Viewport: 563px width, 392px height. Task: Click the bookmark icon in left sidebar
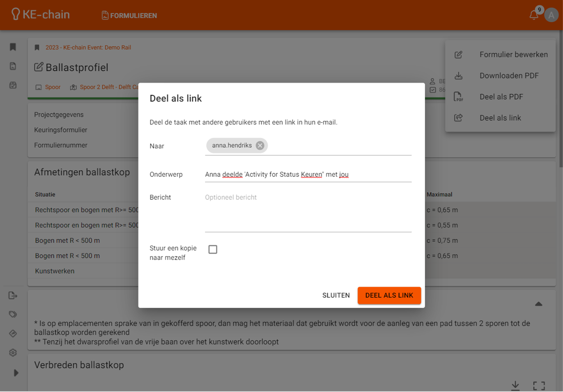pos(13,47)
